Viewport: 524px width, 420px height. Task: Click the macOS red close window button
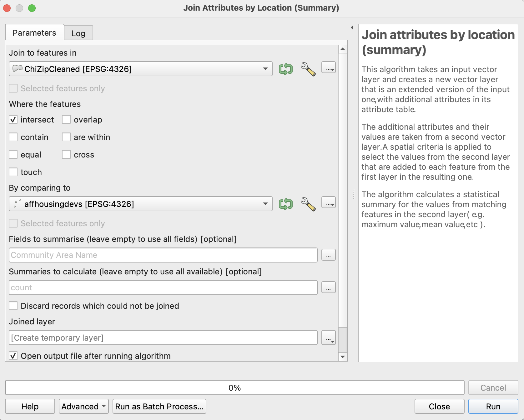(7, 8)
